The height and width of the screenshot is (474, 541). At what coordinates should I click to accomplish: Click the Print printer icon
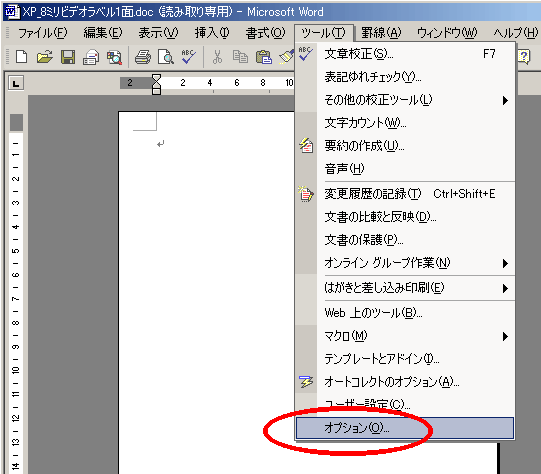tap(143, 57)
